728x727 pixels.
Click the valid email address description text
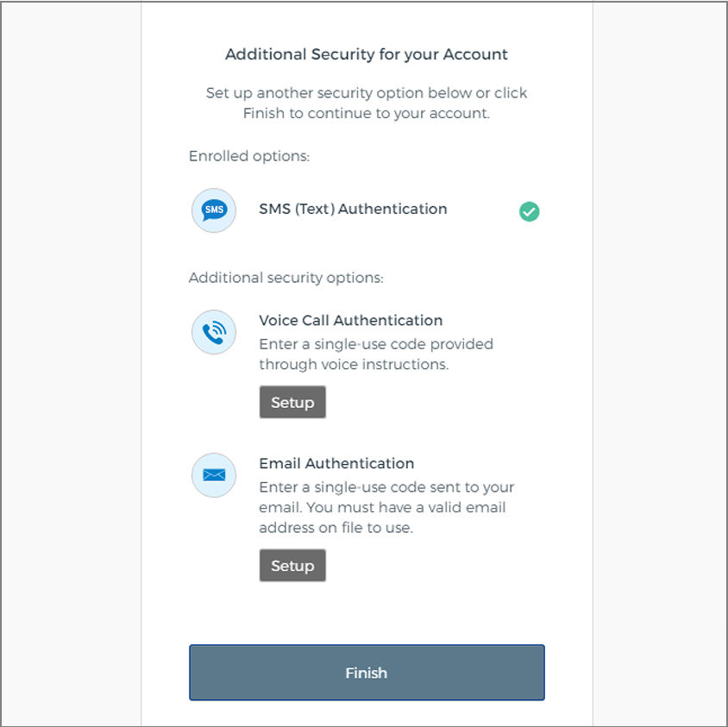click(386, 507)
